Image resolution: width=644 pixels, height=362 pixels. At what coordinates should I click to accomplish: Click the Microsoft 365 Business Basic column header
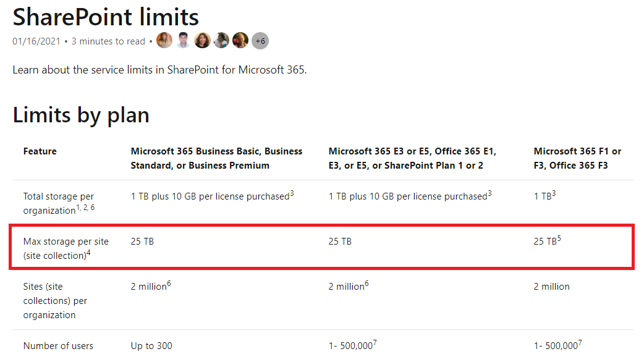(x=216, y=158)
